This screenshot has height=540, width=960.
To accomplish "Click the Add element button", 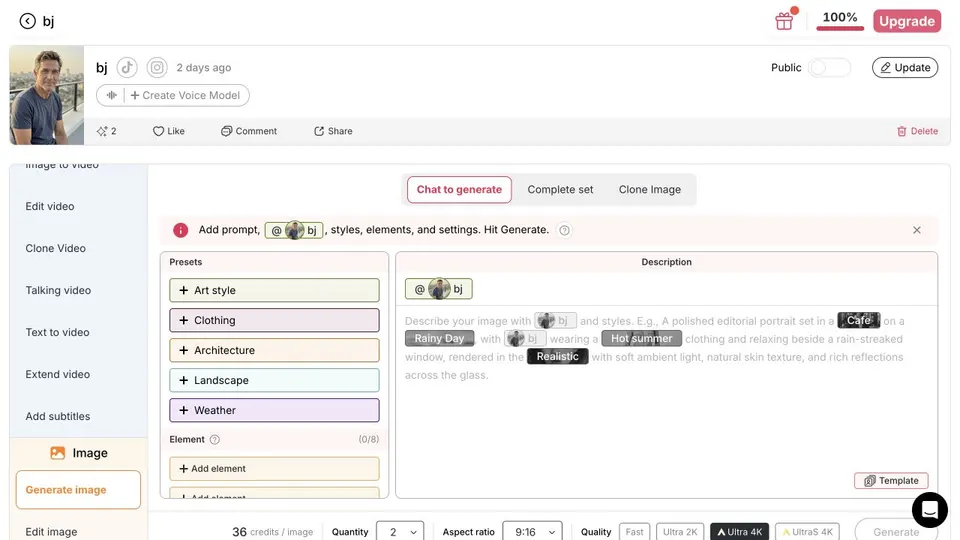I will 274,469.
